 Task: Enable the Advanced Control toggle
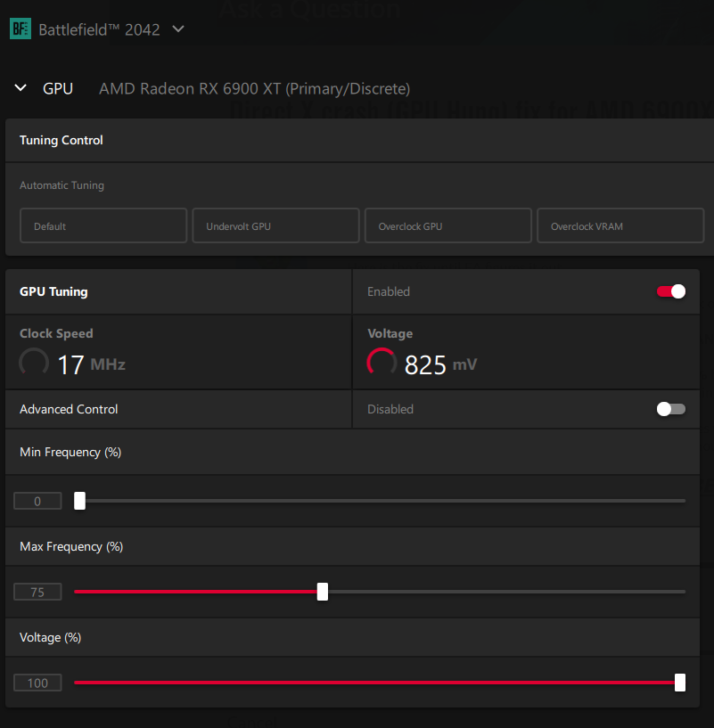(x=671, y=409)
